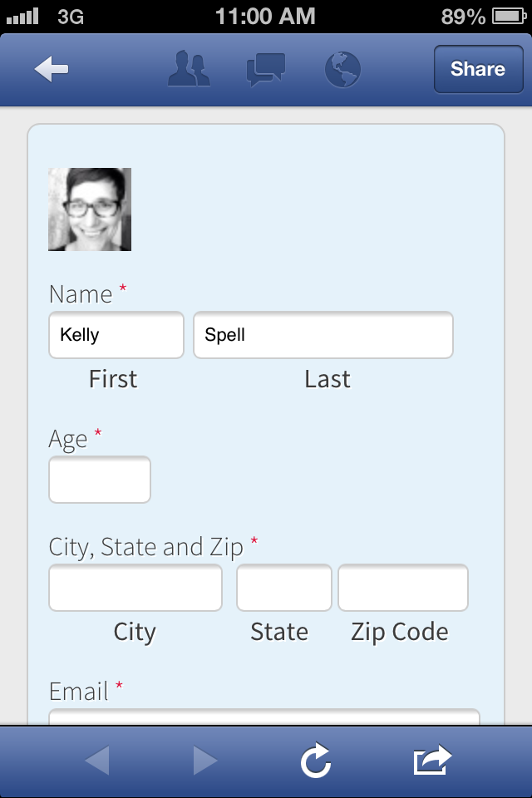Tap the browser back navigation arrow
Viewport: 532px width, 798px height.
coord(96,761)
